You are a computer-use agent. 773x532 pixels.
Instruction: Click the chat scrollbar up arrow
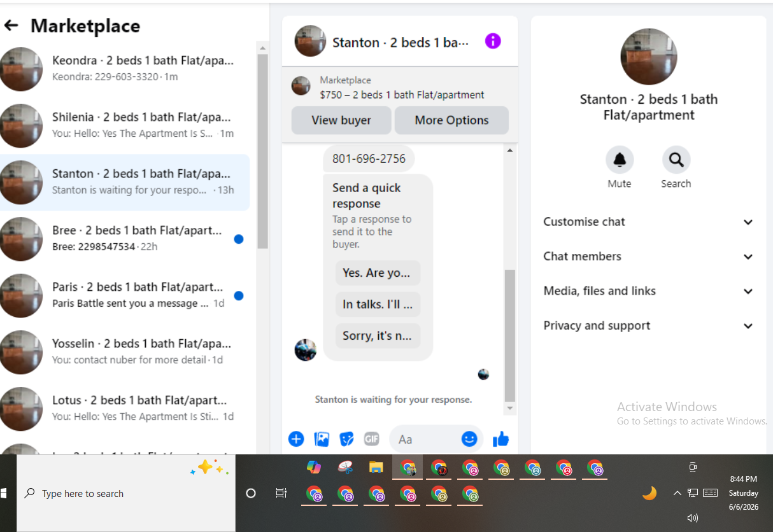tap(509, 150)
